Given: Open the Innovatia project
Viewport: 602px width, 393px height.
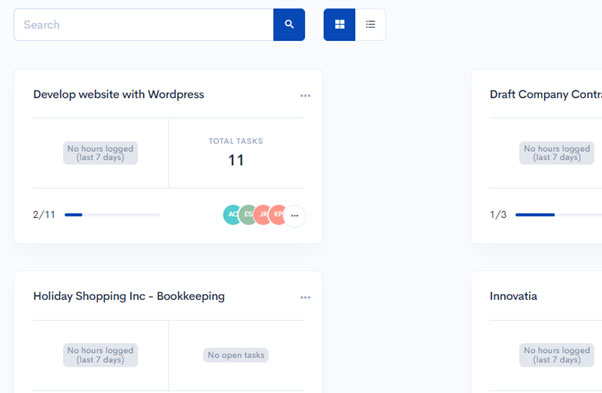Looking at the screenshot, I should pos(513,296).
